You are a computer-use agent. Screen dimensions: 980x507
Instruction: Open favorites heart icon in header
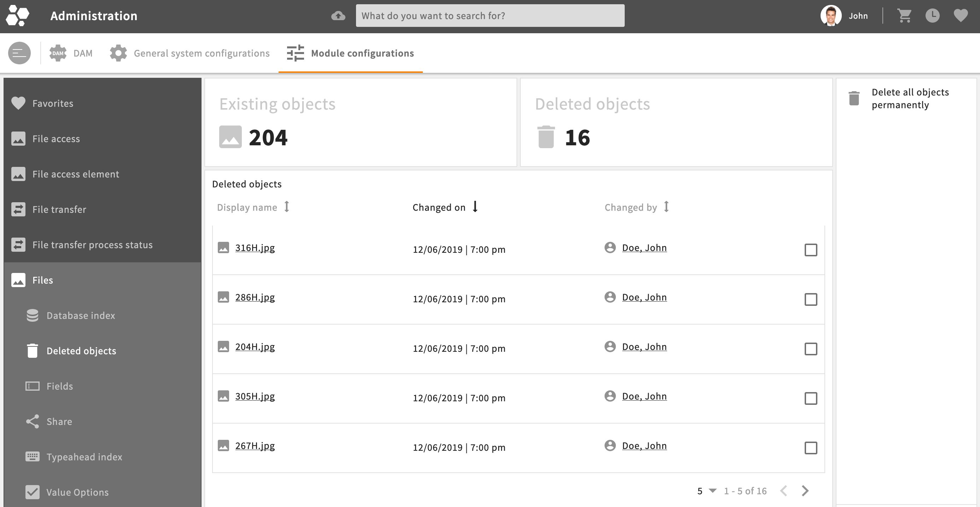pos(961,16)
